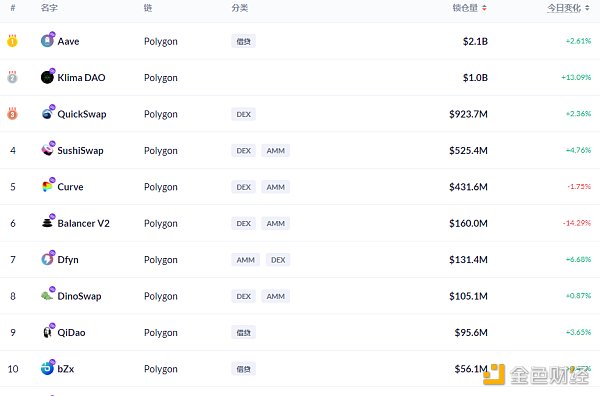Click the DEX tag in QuickSwap row
Screen dimensions: 600x396
pyautogui.click(x=243, y=114)
